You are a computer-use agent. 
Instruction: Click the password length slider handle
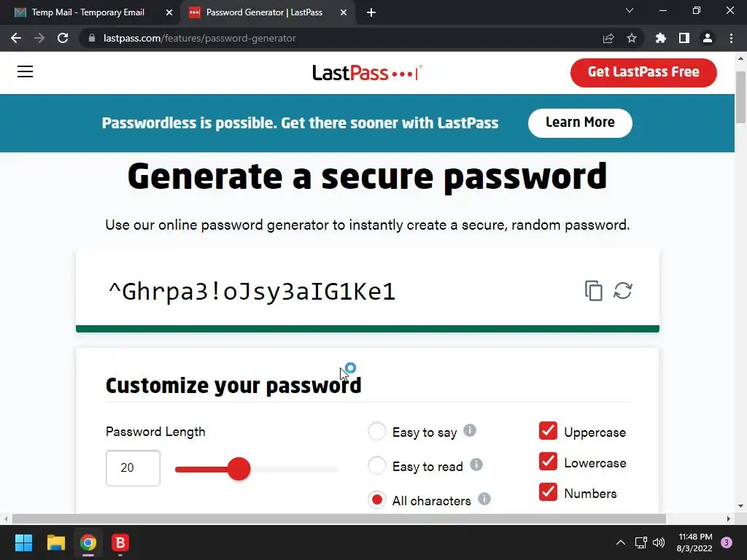239,469
